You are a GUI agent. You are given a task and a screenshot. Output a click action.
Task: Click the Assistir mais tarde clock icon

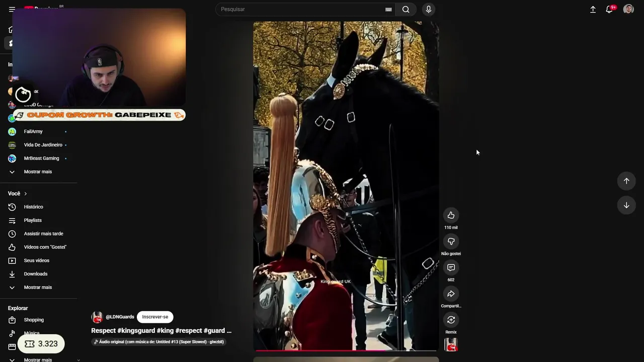[x=12, y=234]
